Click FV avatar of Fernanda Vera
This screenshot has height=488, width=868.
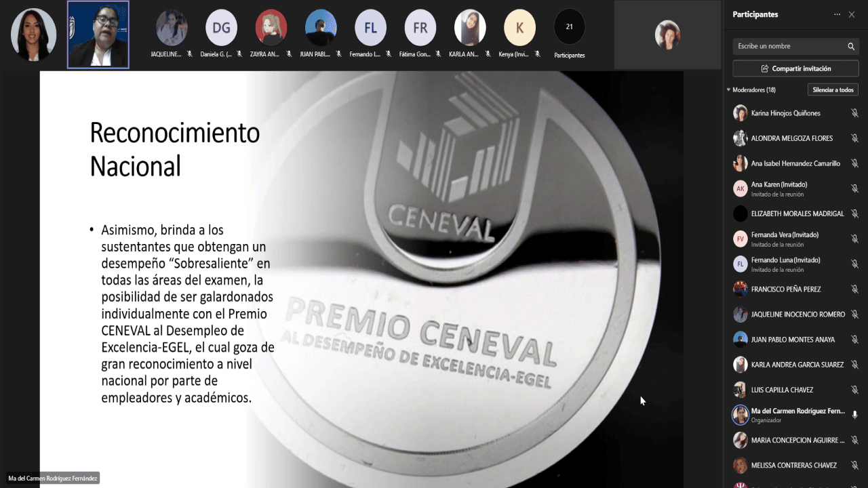tap(741, 239)
